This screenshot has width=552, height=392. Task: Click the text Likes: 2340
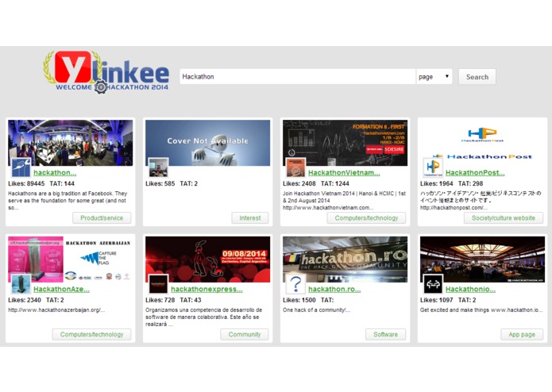[x=25, y=300]
